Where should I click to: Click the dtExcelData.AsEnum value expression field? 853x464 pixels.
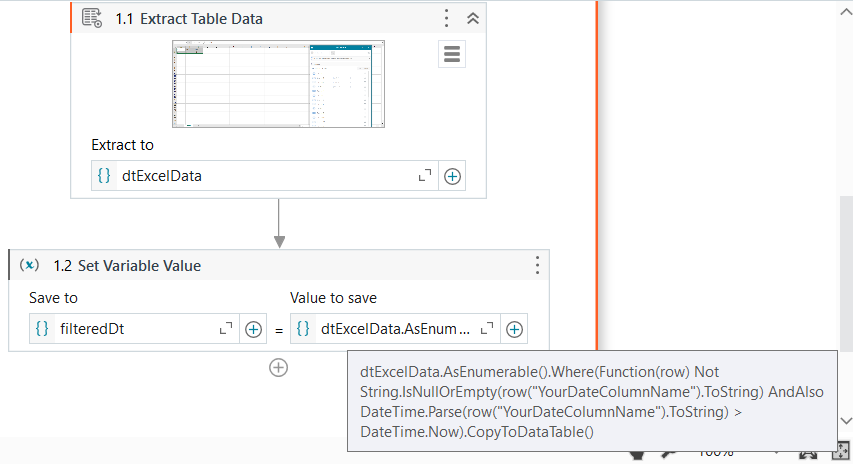[395, 329]
